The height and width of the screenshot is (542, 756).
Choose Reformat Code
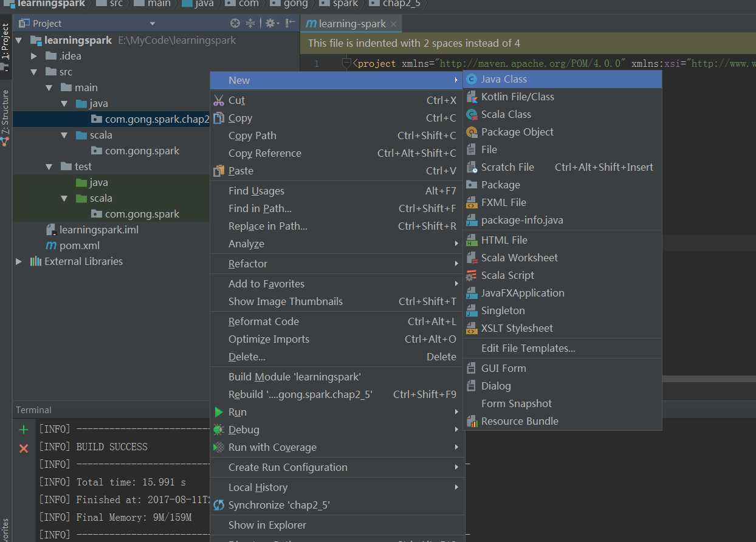pyautogui.click(x=337, y=321)
